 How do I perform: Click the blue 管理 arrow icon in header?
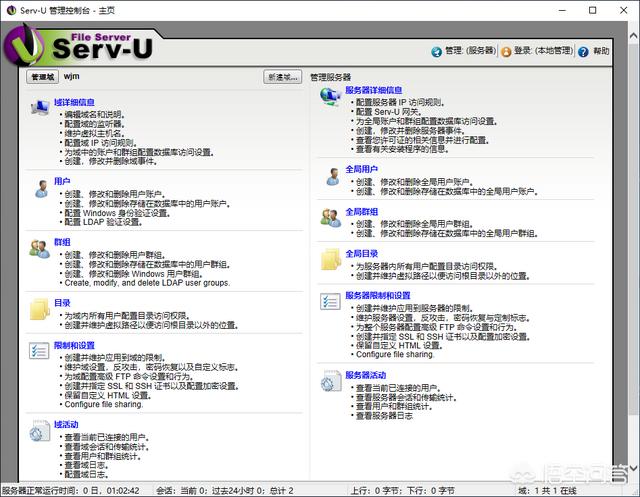click(x=436, y=52)
